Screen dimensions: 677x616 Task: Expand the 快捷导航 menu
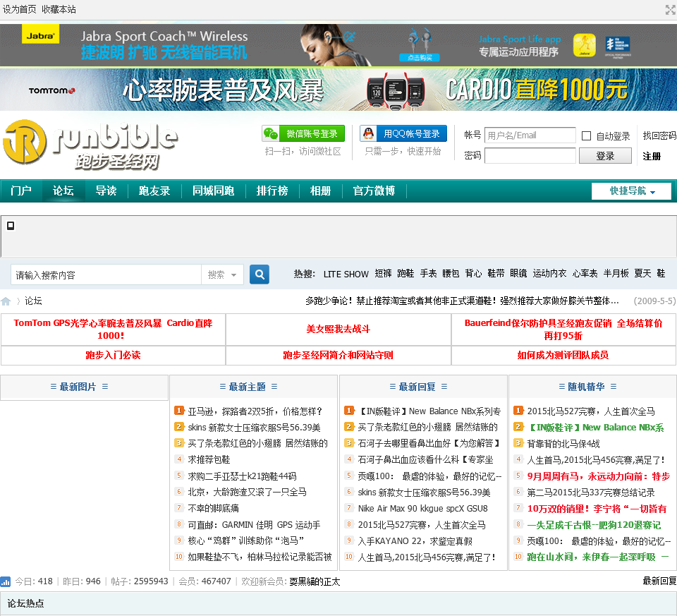(x=631, y=191)
